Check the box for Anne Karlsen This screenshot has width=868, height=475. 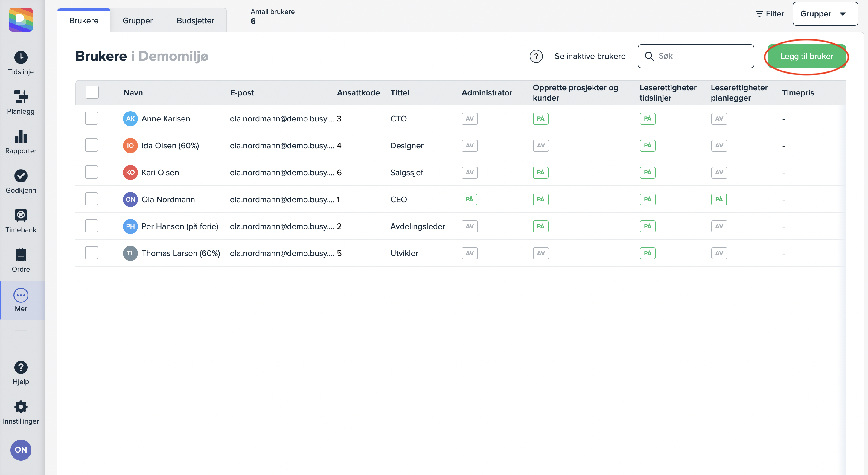click(x=91, y=118)
